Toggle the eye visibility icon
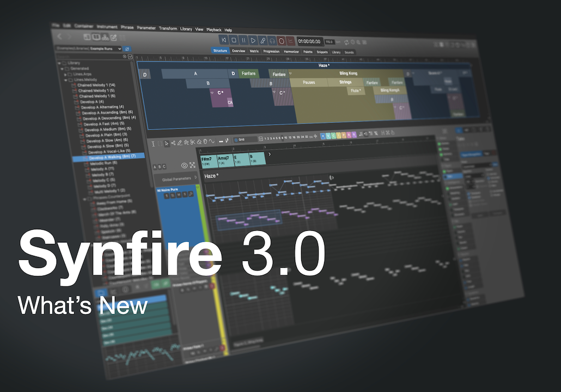The height and width of the screenshot is (392, 561). [x=184, y=165]
